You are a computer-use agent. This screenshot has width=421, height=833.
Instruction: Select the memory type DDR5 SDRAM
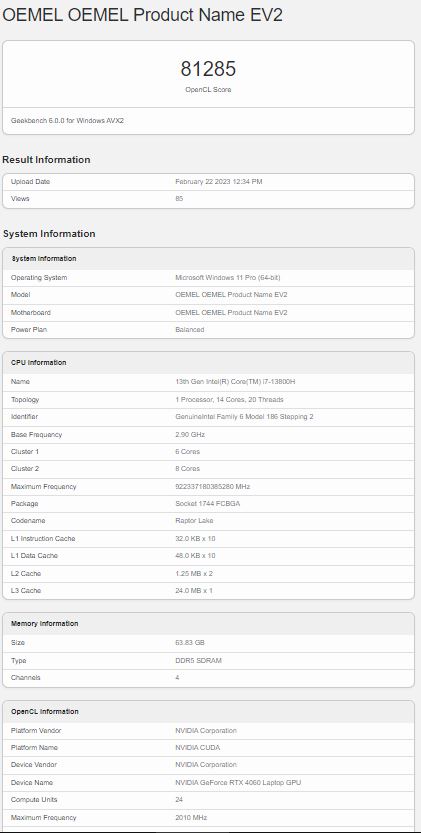click(x=198, y=661)
